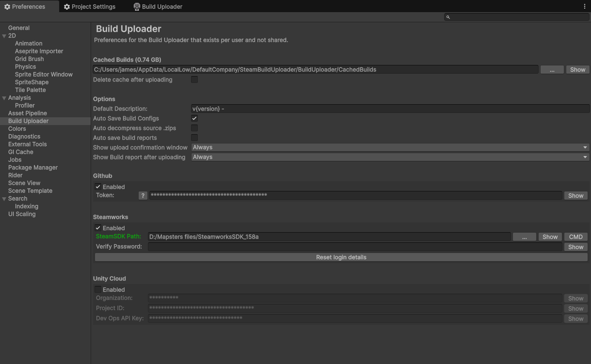Image resolution: width=591 pixels, height=364 pixels.
Task: Show the Github token value
Action: pyautogui.click(x=575, y=195)
